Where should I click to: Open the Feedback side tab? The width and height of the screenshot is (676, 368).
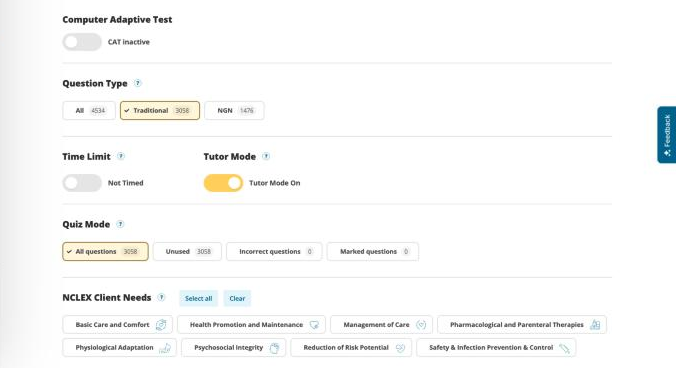pos(667,135)
